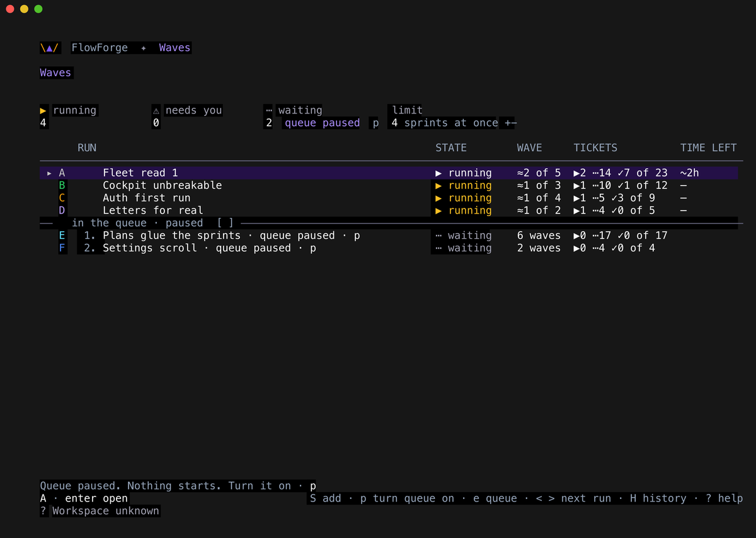
Task: Click the p turn queue on hint
Action: [407, 498]
